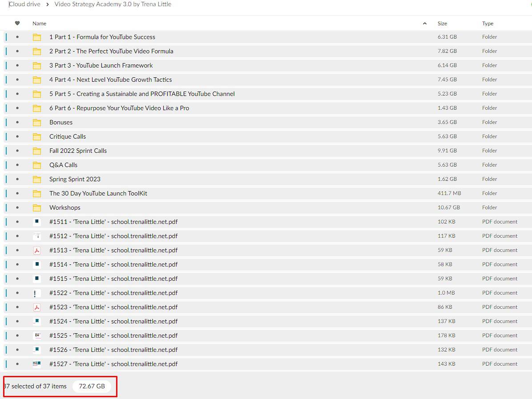This screenshot has height=399, width=532.
Task: Click the heart favorites column header icon
Action: tap(17, 23)
